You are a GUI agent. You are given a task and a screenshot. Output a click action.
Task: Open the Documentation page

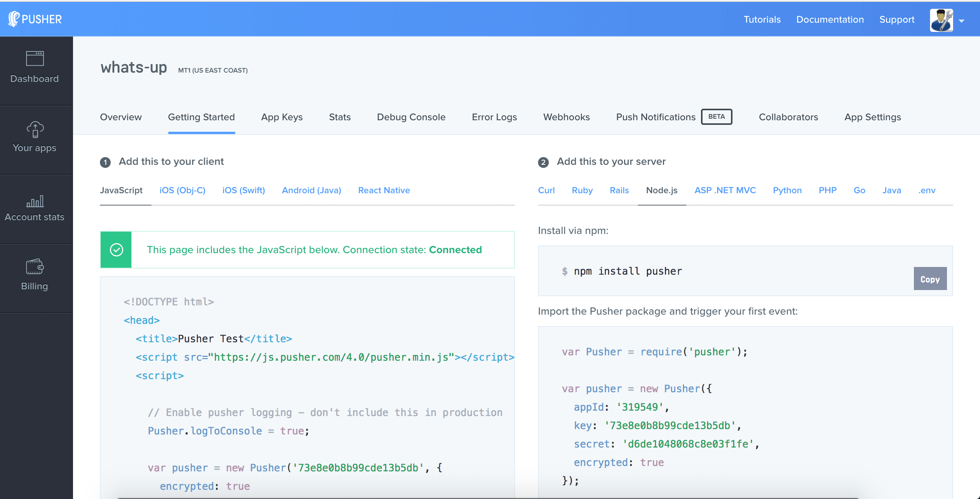pos(830,19)
